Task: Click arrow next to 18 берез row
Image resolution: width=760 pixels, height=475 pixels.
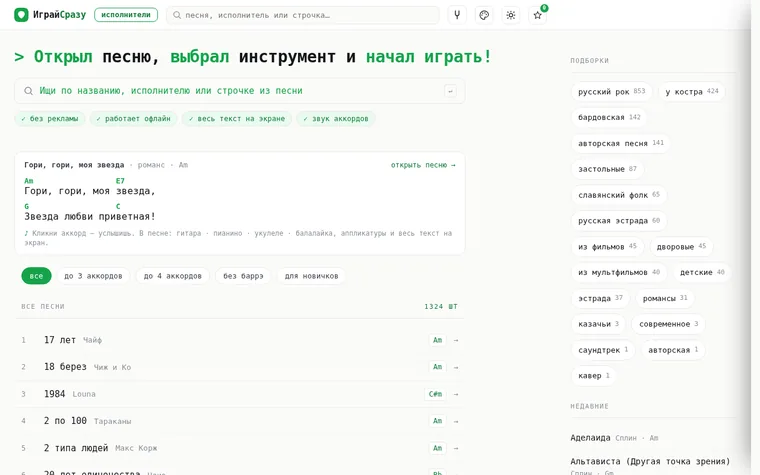Action: (456, 367)
